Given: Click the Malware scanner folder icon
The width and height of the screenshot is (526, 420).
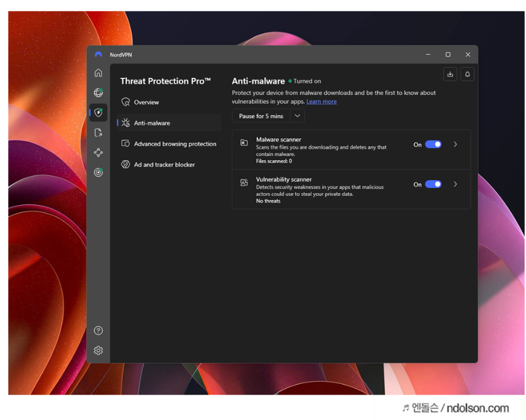Looking at the screenshot, I should coord(244,142).
